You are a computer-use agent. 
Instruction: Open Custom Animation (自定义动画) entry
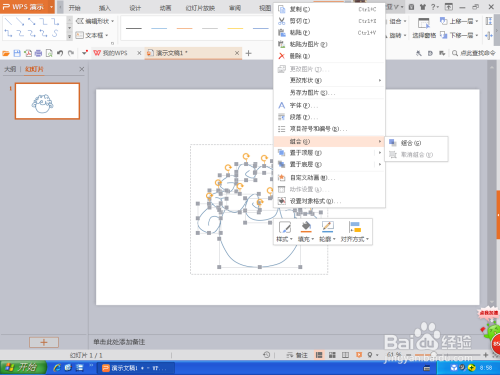click(x=329, y=178)
